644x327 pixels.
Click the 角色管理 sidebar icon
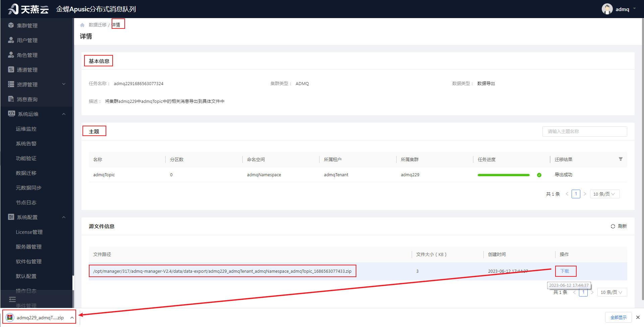[11, 55]
